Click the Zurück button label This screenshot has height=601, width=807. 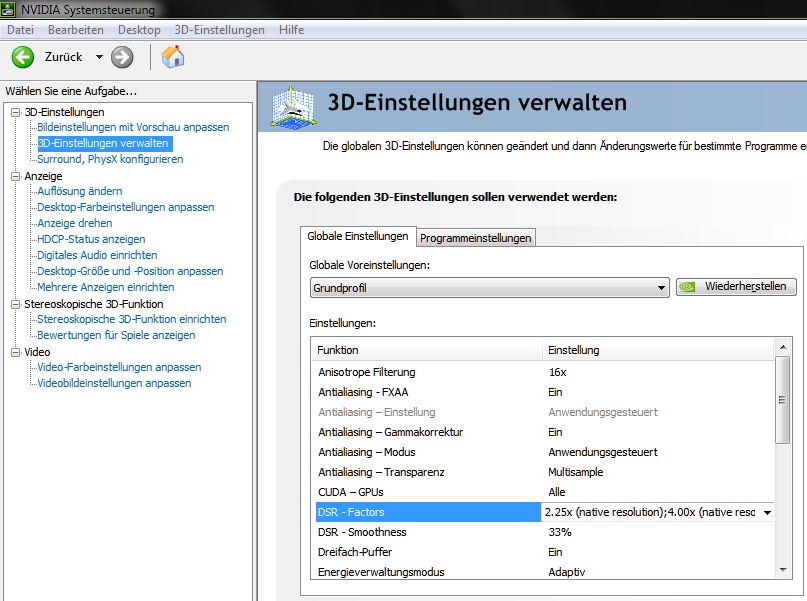pos(63,57)
